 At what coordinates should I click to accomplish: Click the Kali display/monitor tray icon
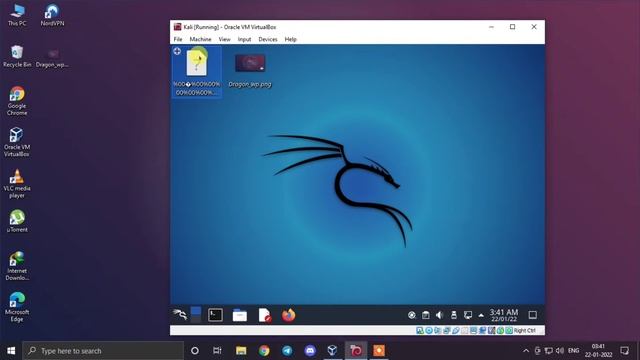(468, 315)
